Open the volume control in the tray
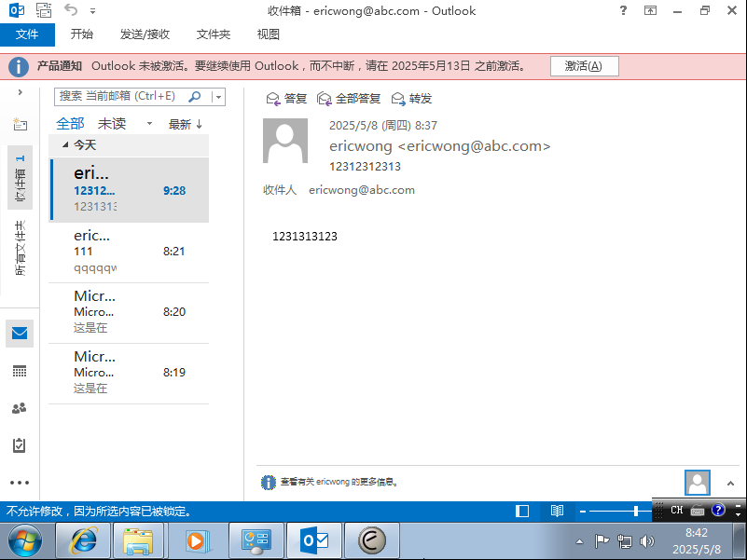 click(646, 541)
